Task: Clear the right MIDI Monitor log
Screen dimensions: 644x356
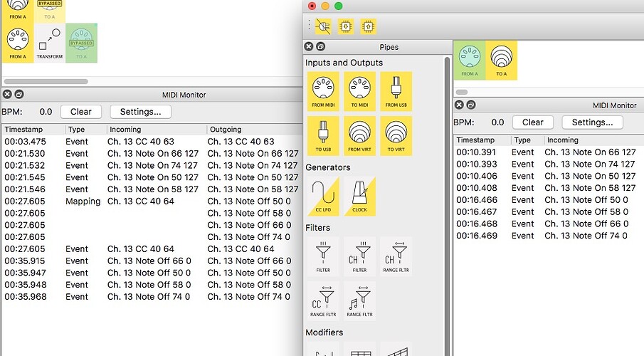Action: 533,122
